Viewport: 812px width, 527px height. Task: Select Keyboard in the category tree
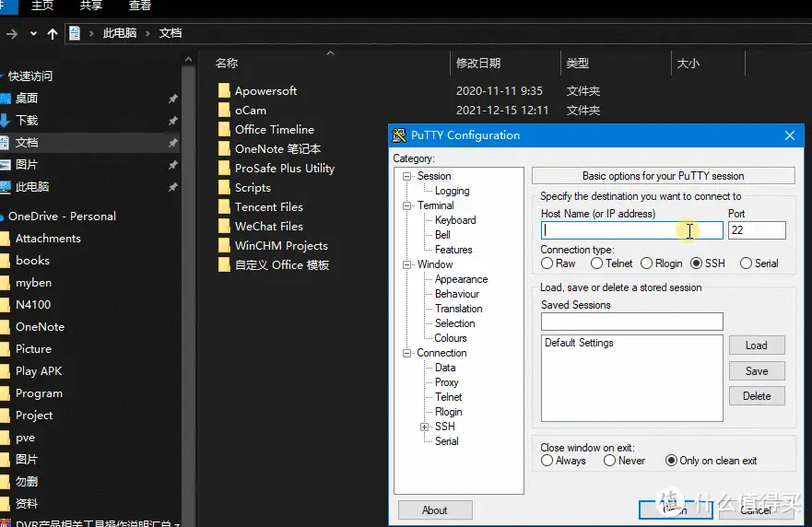[455, 220]
